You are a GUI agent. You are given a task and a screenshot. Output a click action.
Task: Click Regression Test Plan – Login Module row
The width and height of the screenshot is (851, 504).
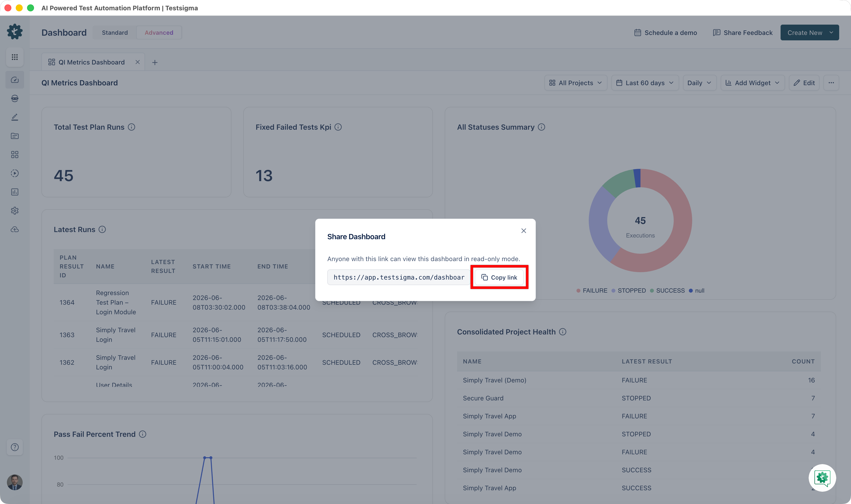click(x=235, y=302)
